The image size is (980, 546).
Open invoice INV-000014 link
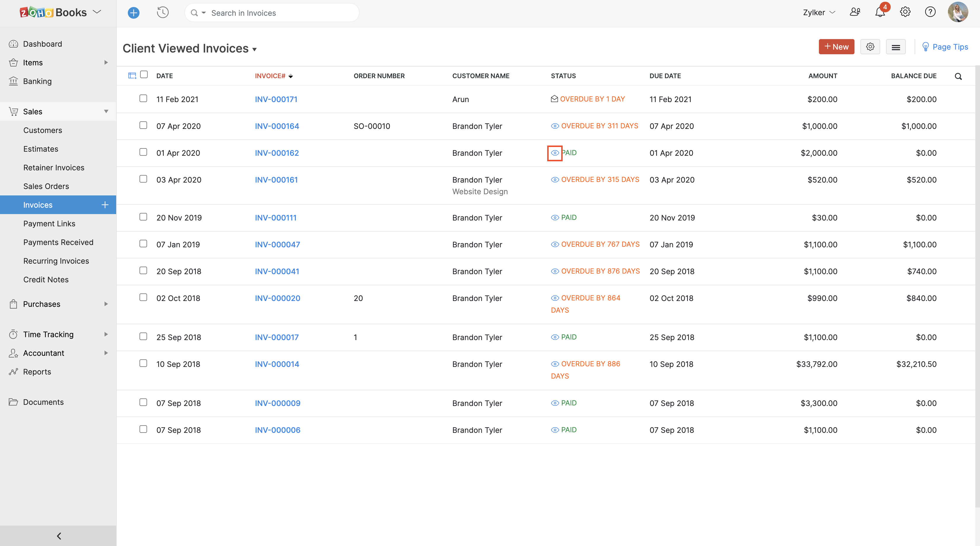pos(277,364)
